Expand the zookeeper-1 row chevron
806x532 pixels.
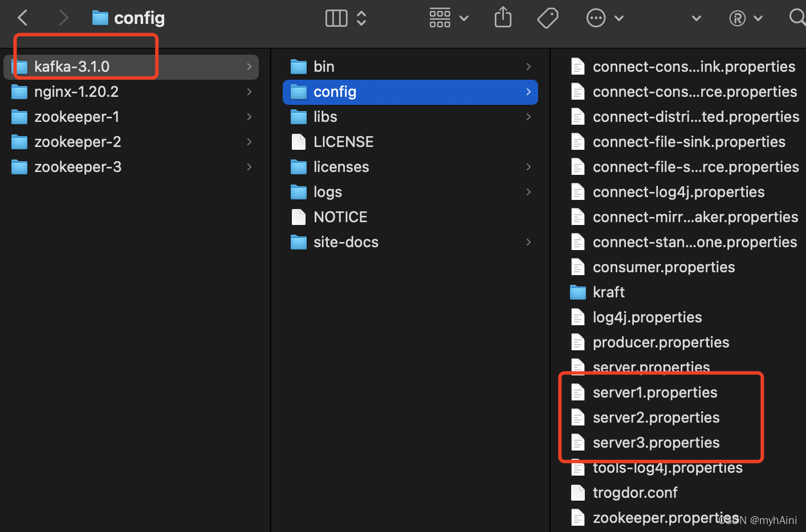[249, 117]
